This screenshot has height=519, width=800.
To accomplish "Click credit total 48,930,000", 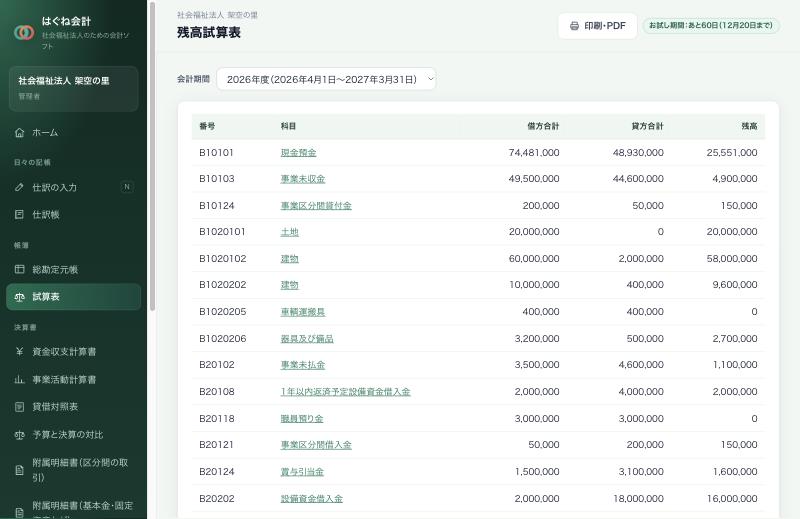I will click(638, 153).
